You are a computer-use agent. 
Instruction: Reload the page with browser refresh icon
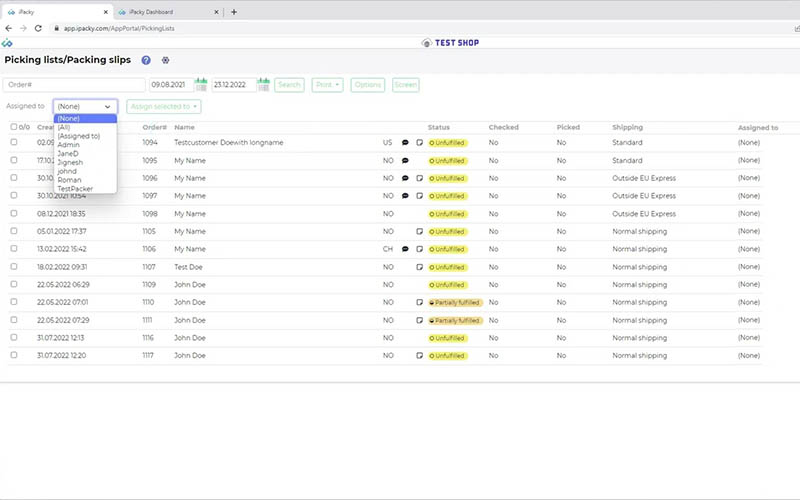tap(38, 29)
